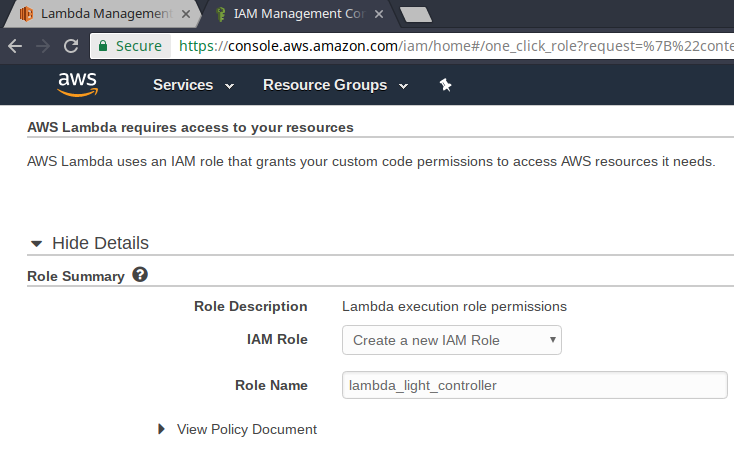Reload the page with the refresh icon

[x=71, y=46]
